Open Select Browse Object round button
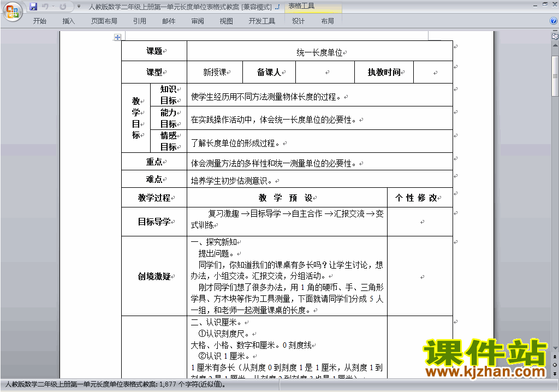Viewport: 559px width, 392px height. pyautogui.click(x=555, y=365)
